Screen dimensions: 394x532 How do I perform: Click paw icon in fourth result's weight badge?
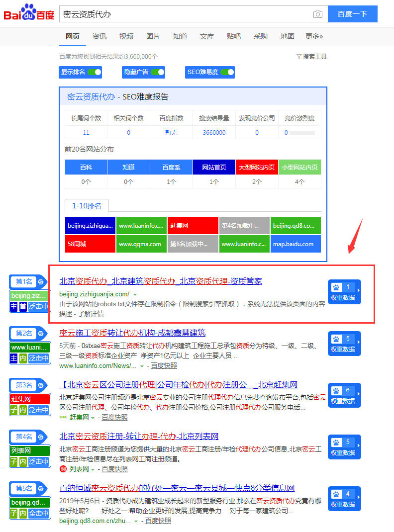(336, 443)
